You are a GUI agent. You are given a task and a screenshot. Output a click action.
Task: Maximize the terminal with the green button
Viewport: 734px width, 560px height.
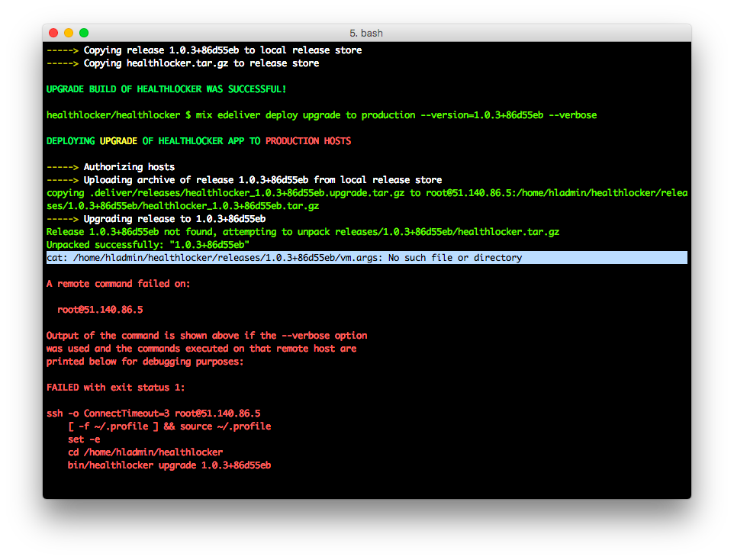tap(84, 33)
